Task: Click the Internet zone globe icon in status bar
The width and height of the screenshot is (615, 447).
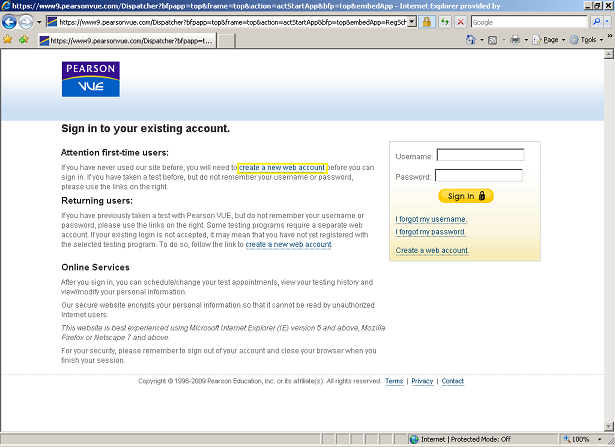Action: pyautogui.click(x=414, y=439)
